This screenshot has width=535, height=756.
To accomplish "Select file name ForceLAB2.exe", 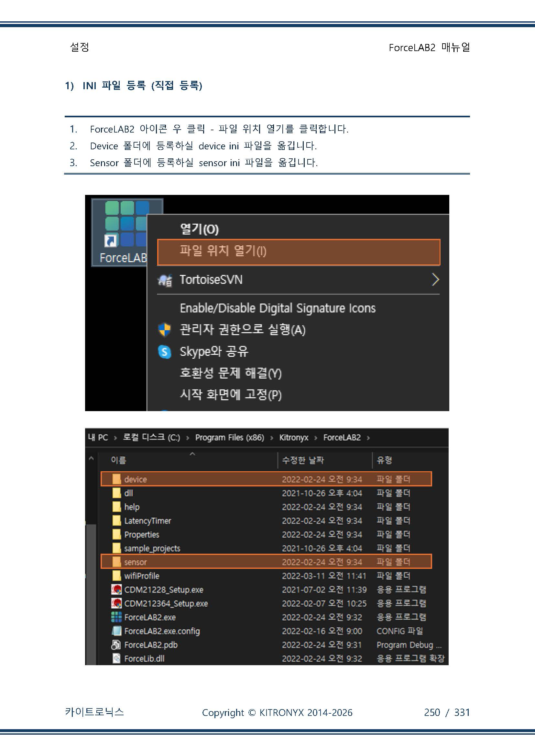I will pyautogui.click(x=150, y=617).
